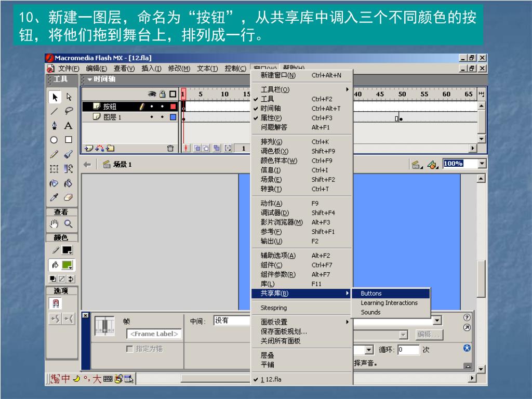Toggle 属性(P) checked menu item
This screenshot has height=399, width=532.
[302, 118]
